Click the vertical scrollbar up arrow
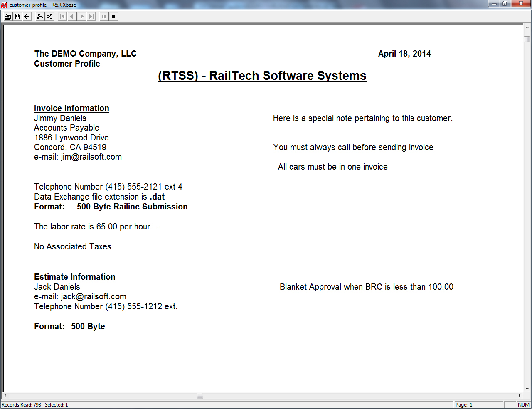The height and width of the screenshot is (409, 532). pyautogui.click(x=527, y=27)
